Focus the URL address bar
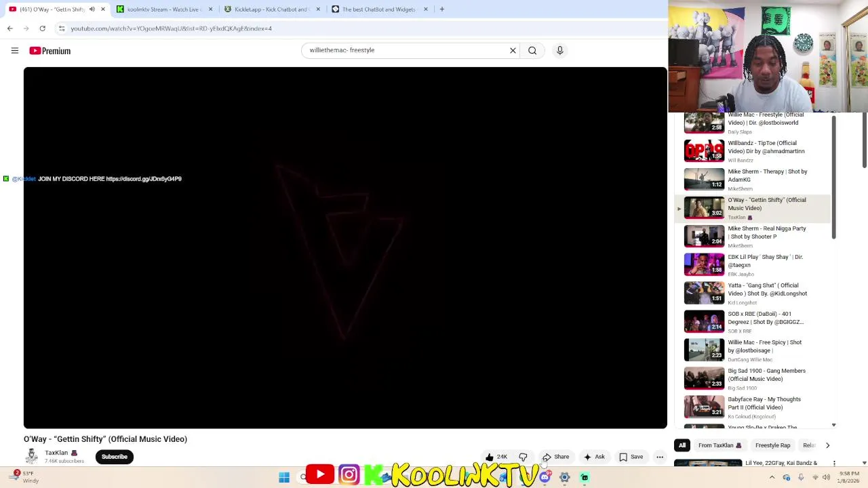 pos(359,28)
